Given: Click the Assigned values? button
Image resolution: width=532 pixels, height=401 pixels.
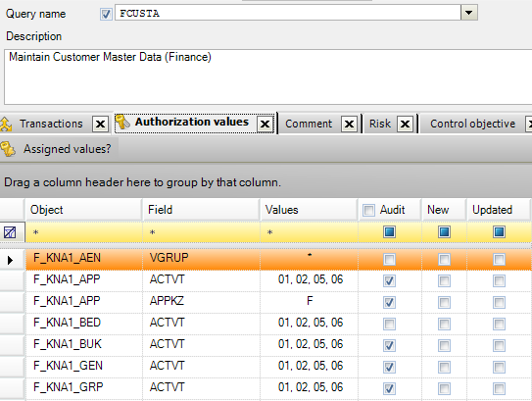Looking at the screenshot, I should 60,149.
